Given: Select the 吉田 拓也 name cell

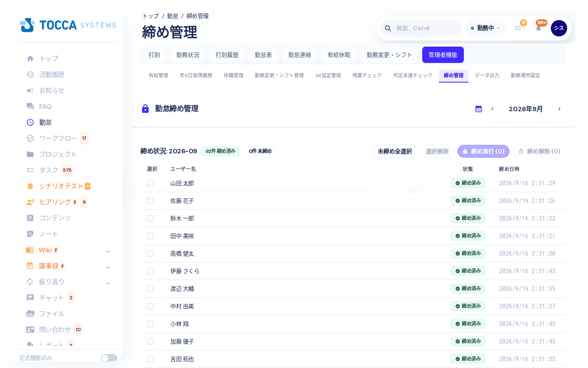Looking at the screenshot, I should [x=182, y=359].
